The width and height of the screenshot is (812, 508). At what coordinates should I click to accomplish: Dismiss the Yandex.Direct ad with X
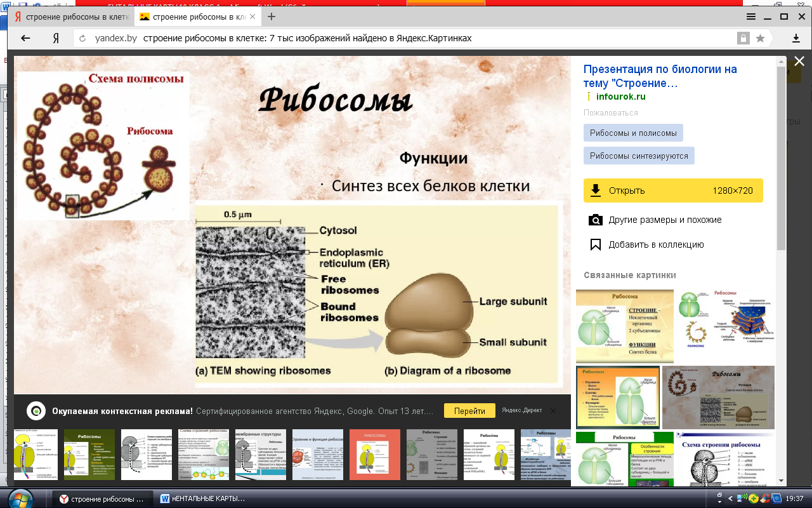pyautogui.click(x=553, y=411)
